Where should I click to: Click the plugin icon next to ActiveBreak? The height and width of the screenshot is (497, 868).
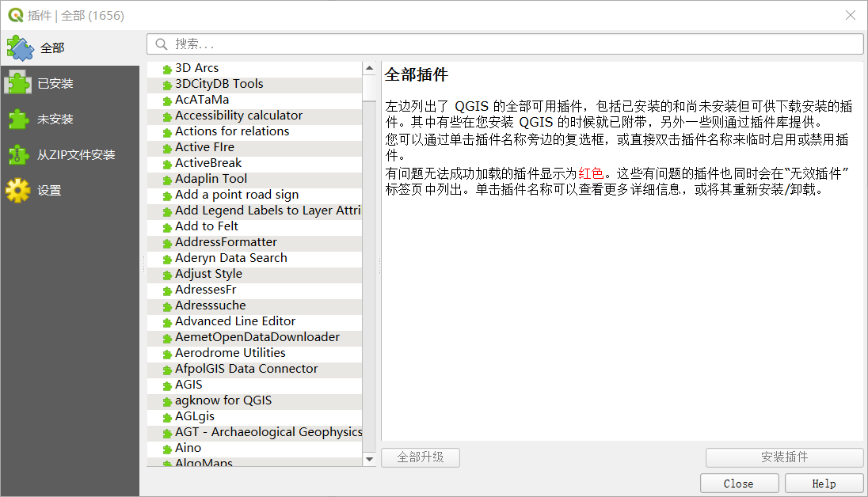(167, 165)
